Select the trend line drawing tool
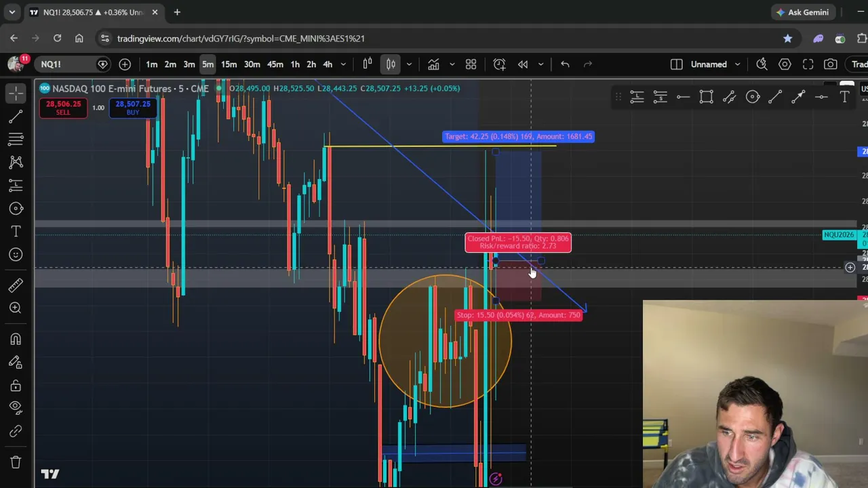Viewport: 868px width, 488px height. 16,117
